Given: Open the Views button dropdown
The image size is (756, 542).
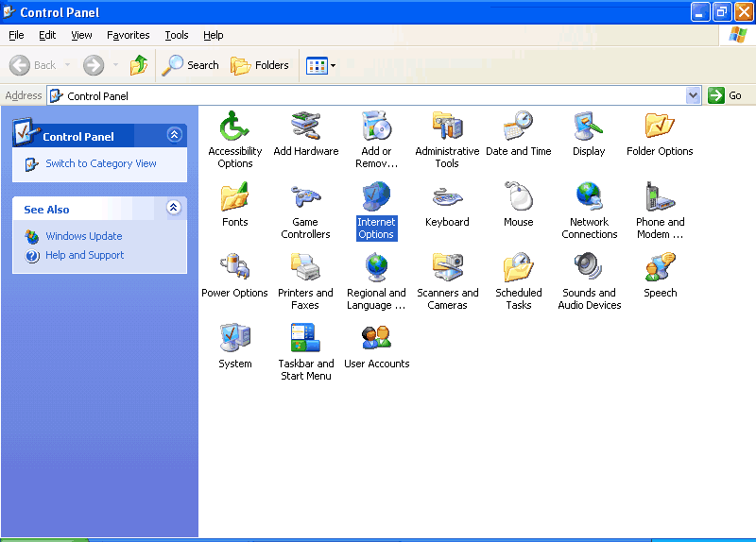Looking at the screenshot, I should 333,65.
